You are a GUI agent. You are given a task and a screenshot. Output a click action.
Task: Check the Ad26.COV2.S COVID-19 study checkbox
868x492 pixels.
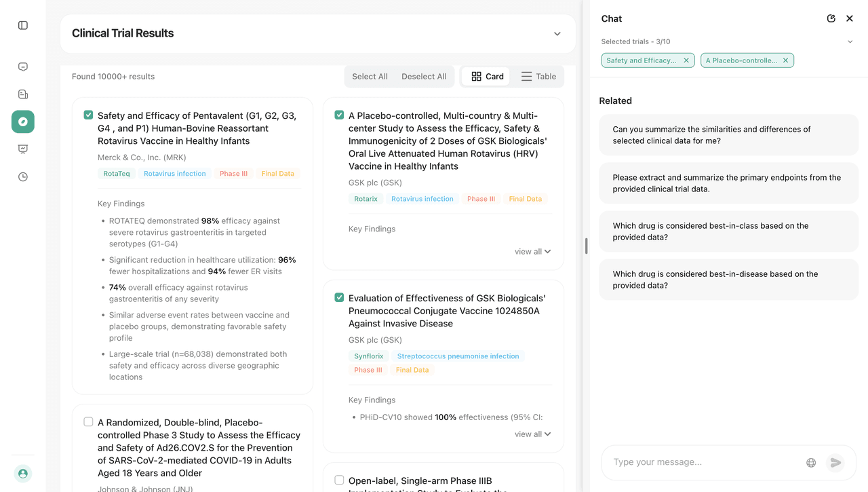click(88, 421)
